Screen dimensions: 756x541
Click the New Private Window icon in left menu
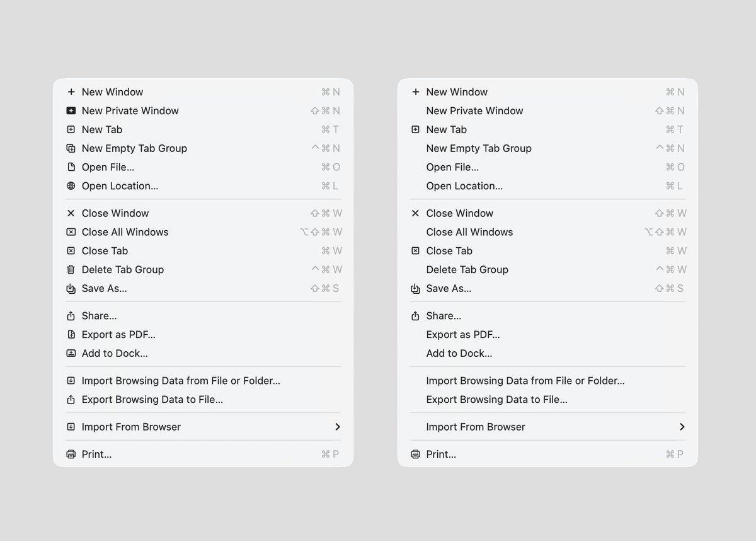(x=71, y=111)
